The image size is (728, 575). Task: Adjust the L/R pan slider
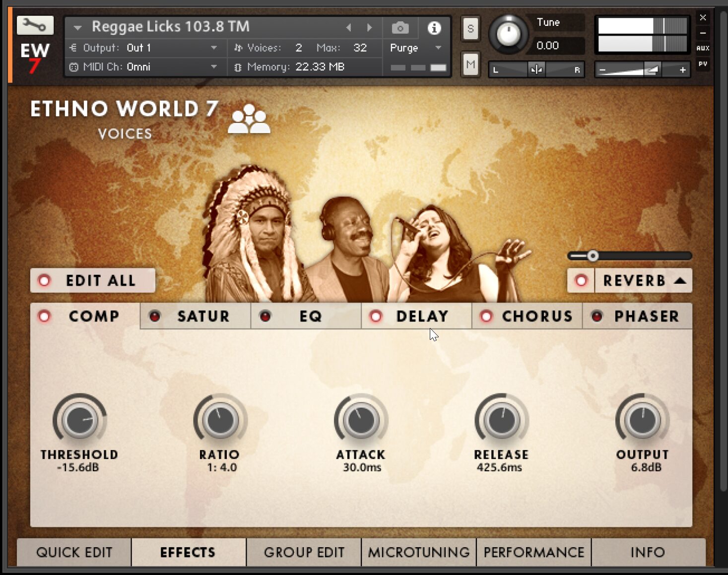536,69
